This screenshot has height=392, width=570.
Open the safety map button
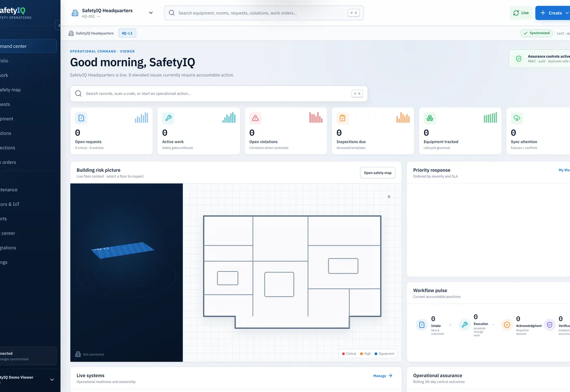[377, 173]
